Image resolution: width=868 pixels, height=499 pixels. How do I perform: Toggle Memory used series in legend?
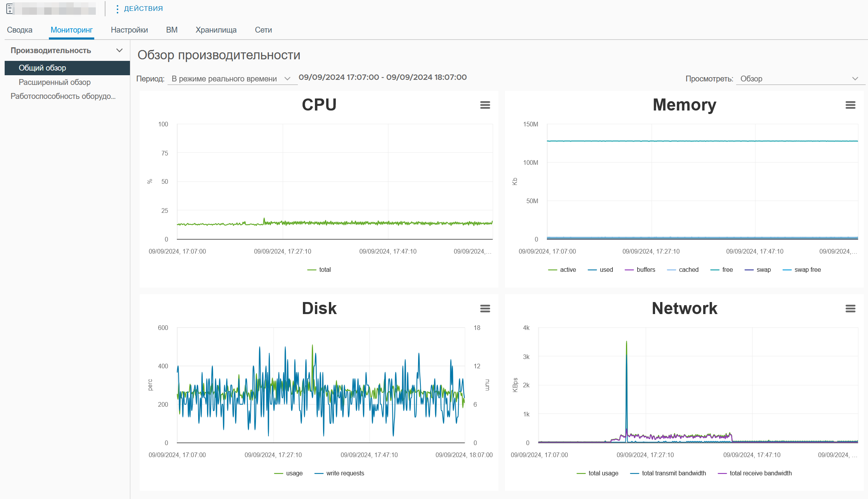600,269
